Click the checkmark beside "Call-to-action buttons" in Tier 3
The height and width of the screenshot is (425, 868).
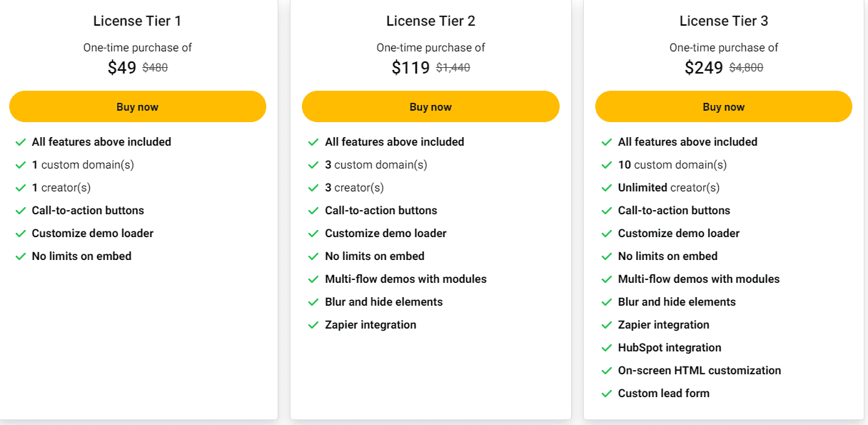[607, 210]
